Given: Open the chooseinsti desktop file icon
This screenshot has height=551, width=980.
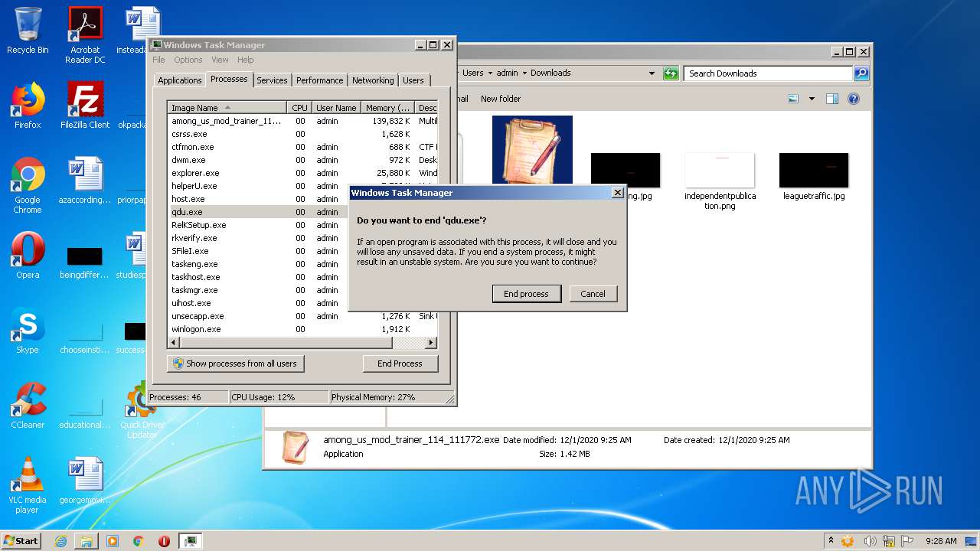Looking at the screenshot, I should click(x=85, y=337).
